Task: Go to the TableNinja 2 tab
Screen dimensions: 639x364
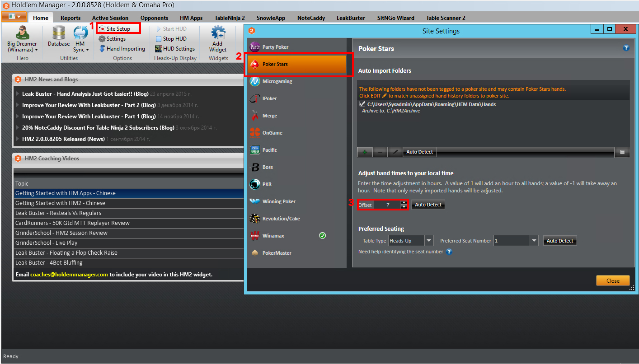Action: 230,18
